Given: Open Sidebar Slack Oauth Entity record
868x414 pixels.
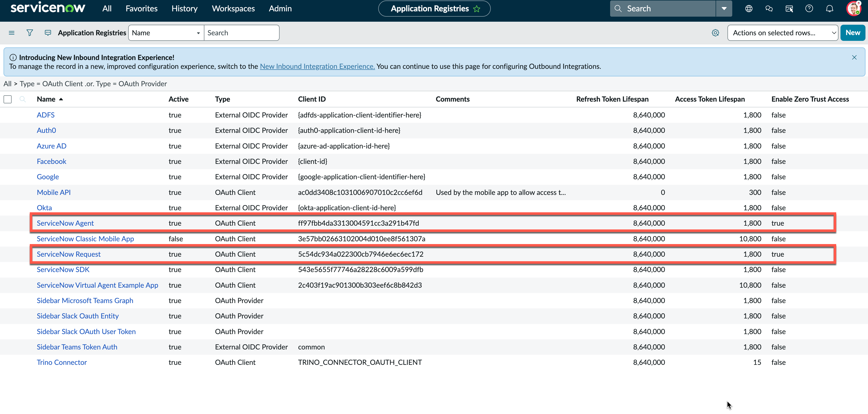Looking at the screenshot, I should pos(77,316).
